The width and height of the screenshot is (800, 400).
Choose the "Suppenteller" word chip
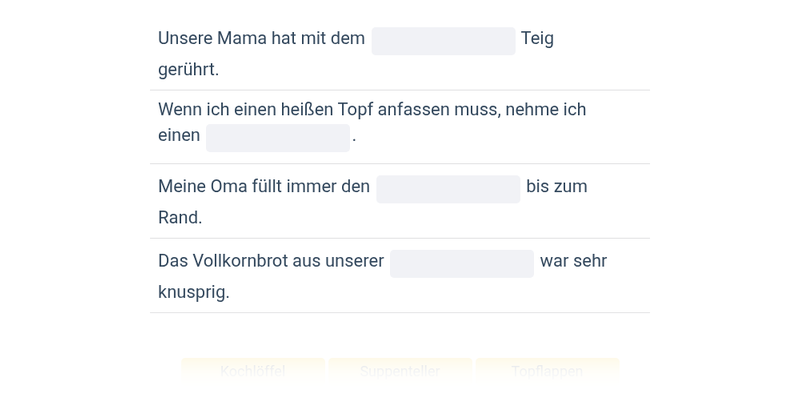tap(400, 371)
